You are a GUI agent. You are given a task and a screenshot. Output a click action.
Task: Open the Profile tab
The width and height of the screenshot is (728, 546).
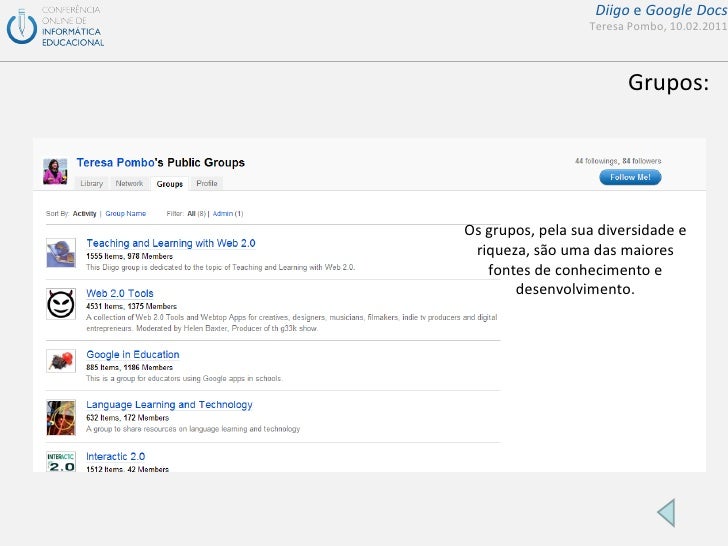(x=207, y=183)
